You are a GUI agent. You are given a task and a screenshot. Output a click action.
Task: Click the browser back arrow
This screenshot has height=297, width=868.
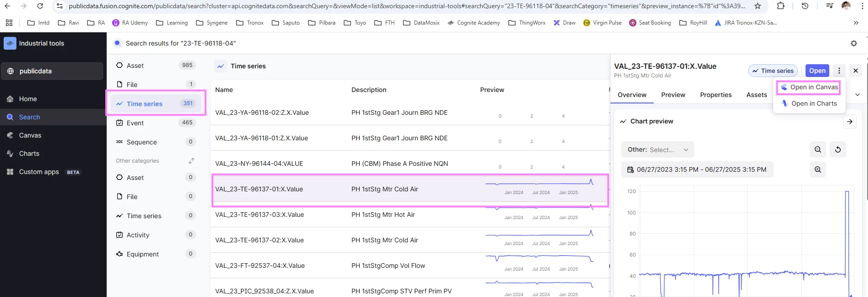coord(7,6)
